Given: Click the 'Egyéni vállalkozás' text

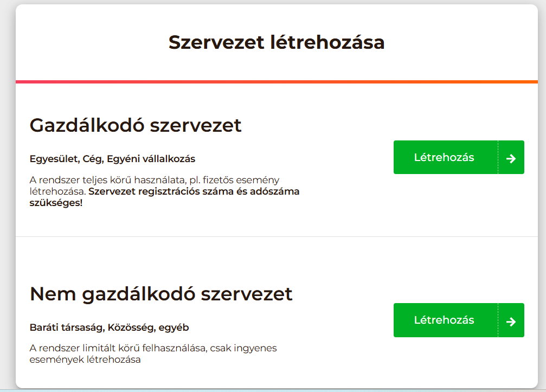Looking at the screenshot, I should [x=151, y=159].
